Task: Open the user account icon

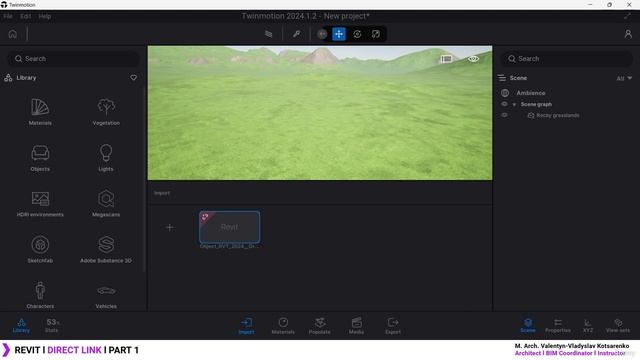Action: pos(628,34)
